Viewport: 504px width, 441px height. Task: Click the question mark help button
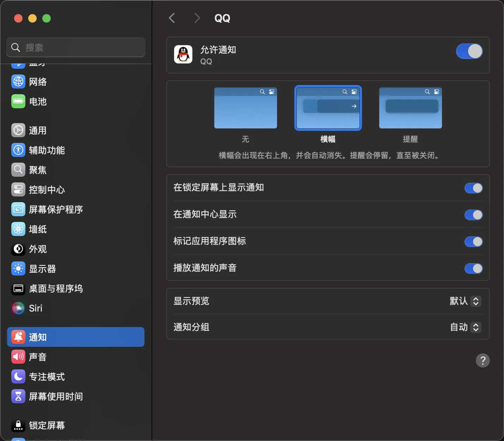coord(483,361)
